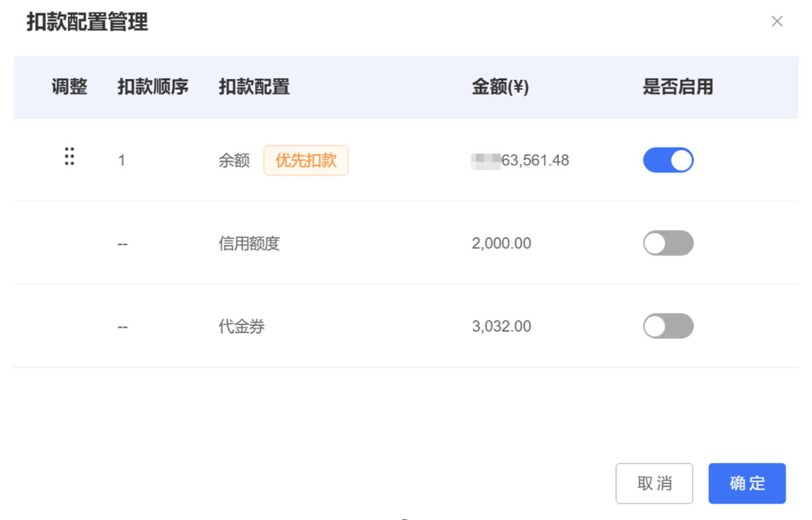Click the 3,032.00 voucher amount
Viewport: 812px width, 520px height.
[x=502, y=326]
